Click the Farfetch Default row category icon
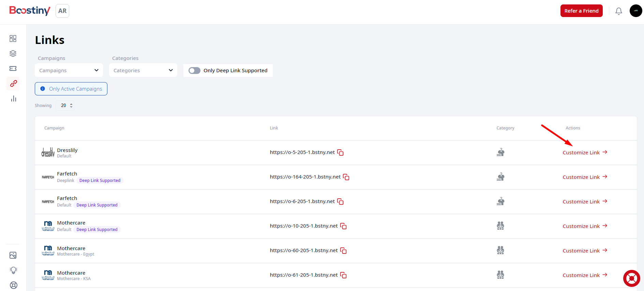This screenshot has height=291, width=644. (500, 201)
